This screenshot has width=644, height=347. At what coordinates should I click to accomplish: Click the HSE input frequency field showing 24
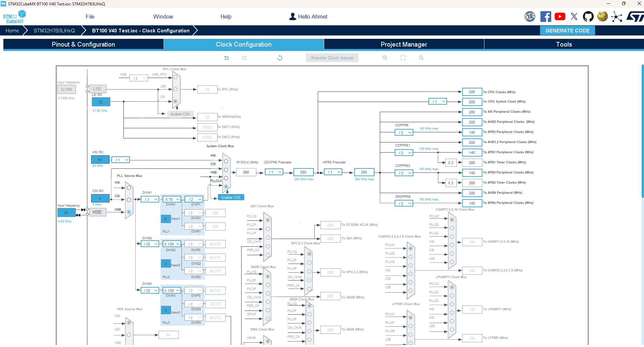[66, 213]
